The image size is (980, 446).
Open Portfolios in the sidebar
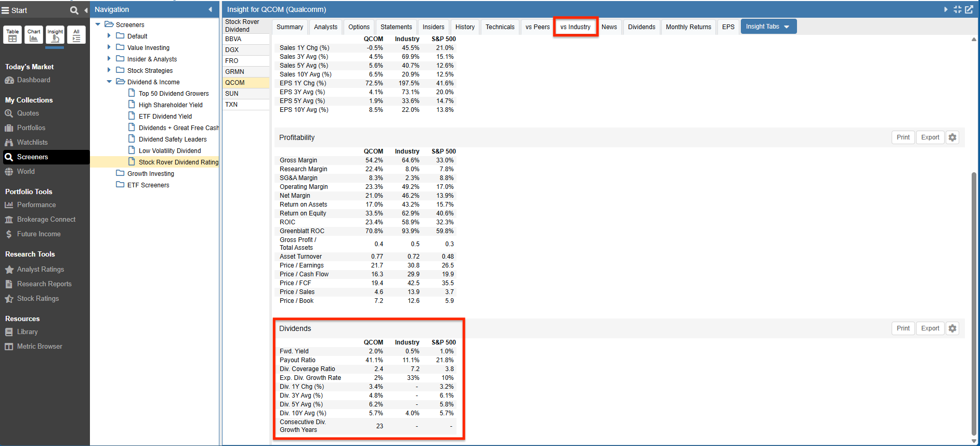[31, 128]
